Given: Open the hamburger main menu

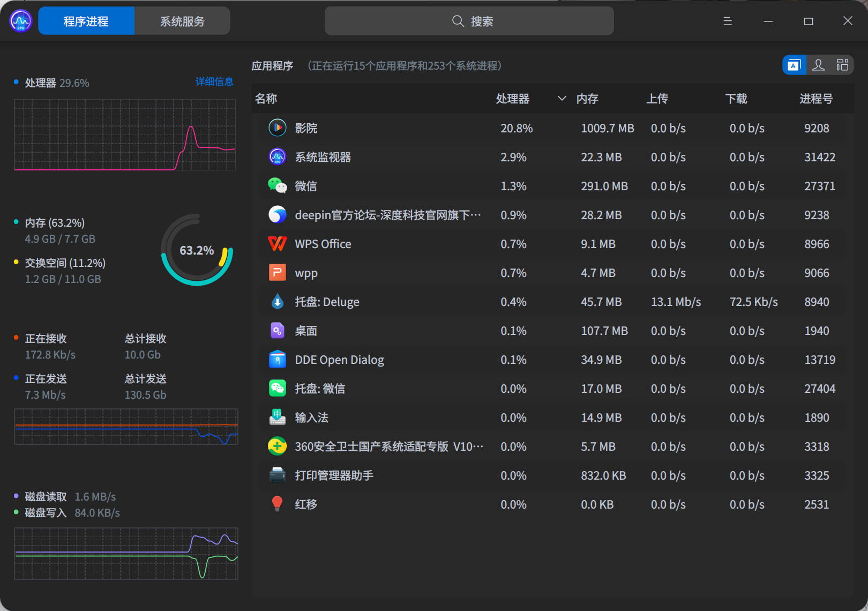Looking at the screenshot, I should tap(727, 21).
